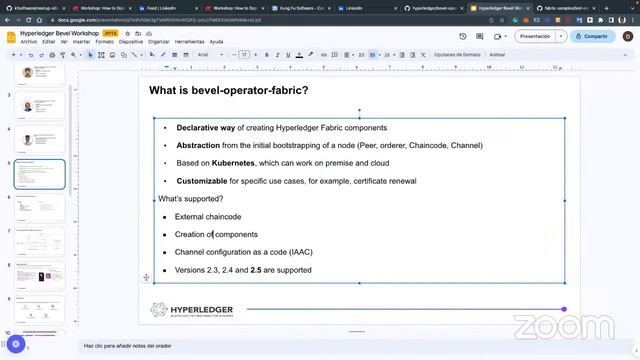Start the slideshow with Presentación button

point(535,36)
